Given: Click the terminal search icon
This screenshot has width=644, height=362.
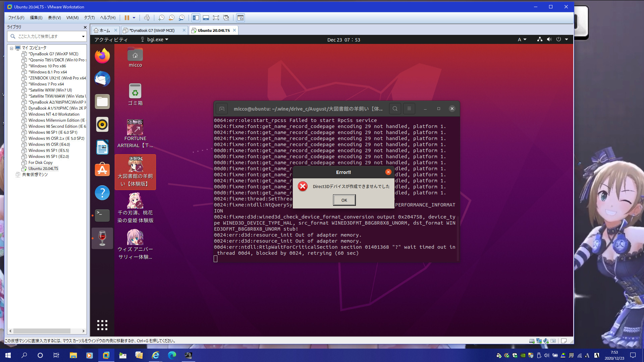Looking at the screenshot, I should 395,109.
